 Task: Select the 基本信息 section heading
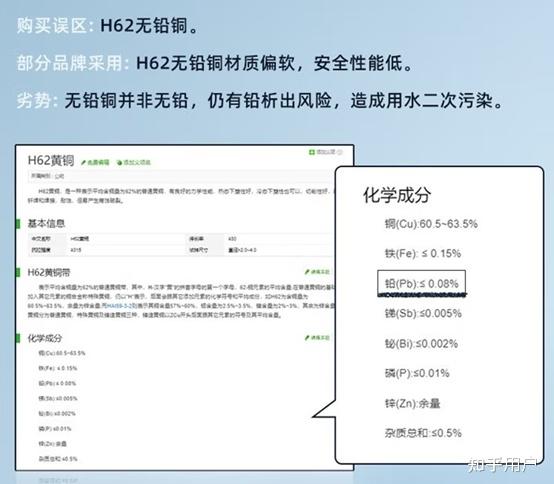[46, 224]
